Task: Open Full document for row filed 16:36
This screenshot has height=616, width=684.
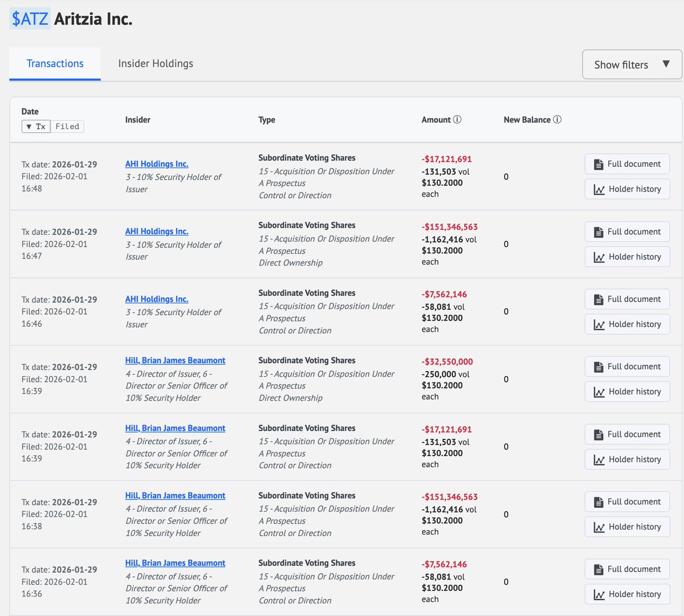Action: [627, 569]
